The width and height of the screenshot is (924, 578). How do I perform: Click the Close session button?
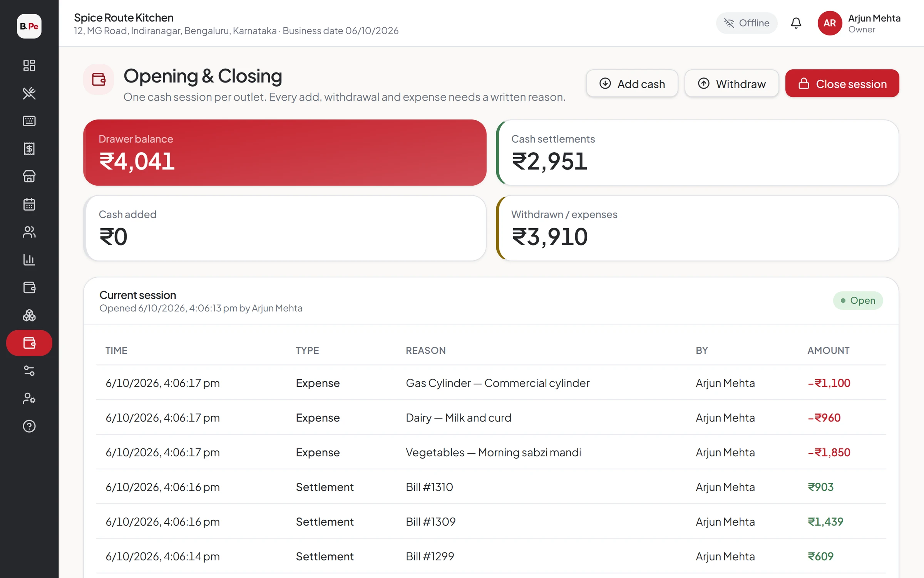[x=842, y=84]
